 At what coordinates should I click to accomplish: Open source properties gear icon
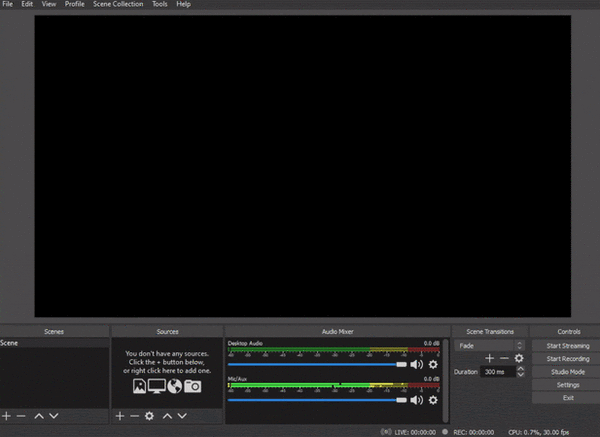pos(149,415)
